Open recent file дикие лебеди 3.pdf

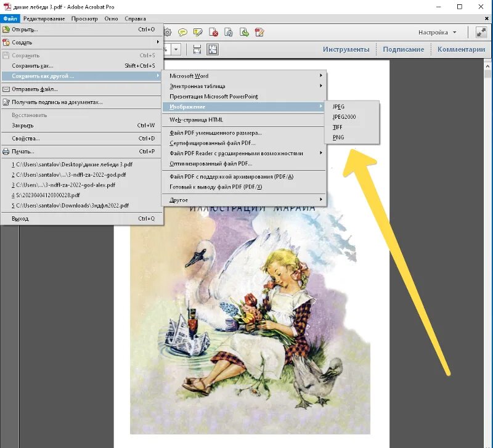tap(82, 165)
